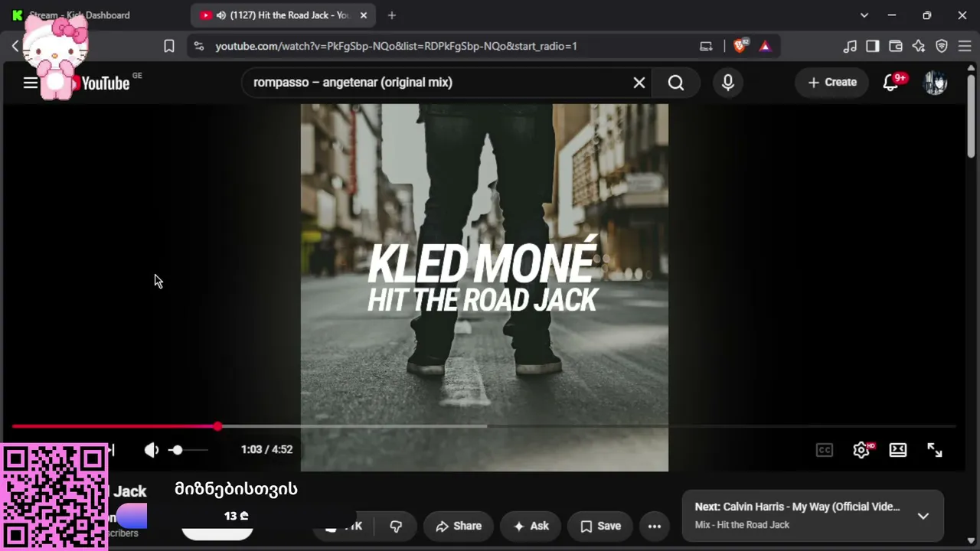Bookmark this page in the toolbar
980x551 pixels.
[169, 46]
